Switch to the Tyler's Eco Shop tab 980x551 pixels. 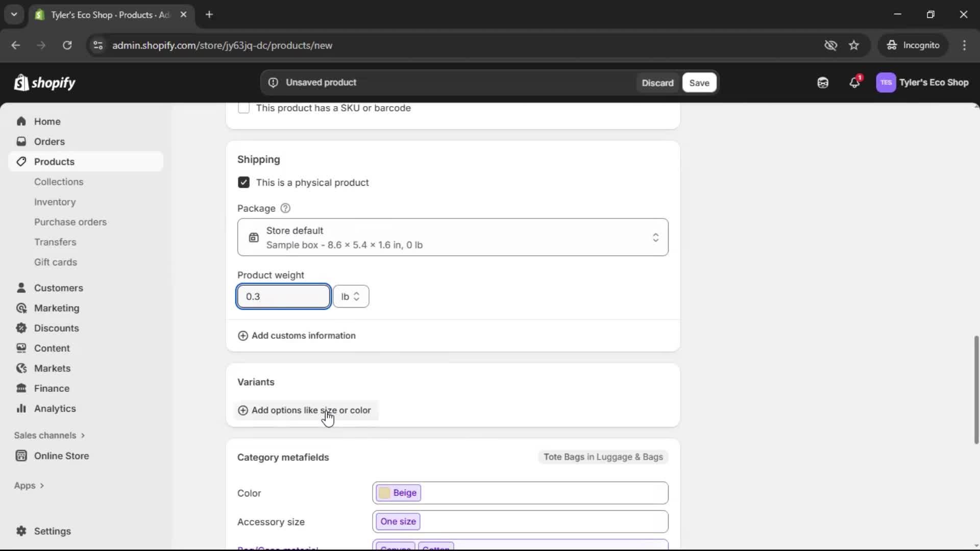click(x=102, y=15)
